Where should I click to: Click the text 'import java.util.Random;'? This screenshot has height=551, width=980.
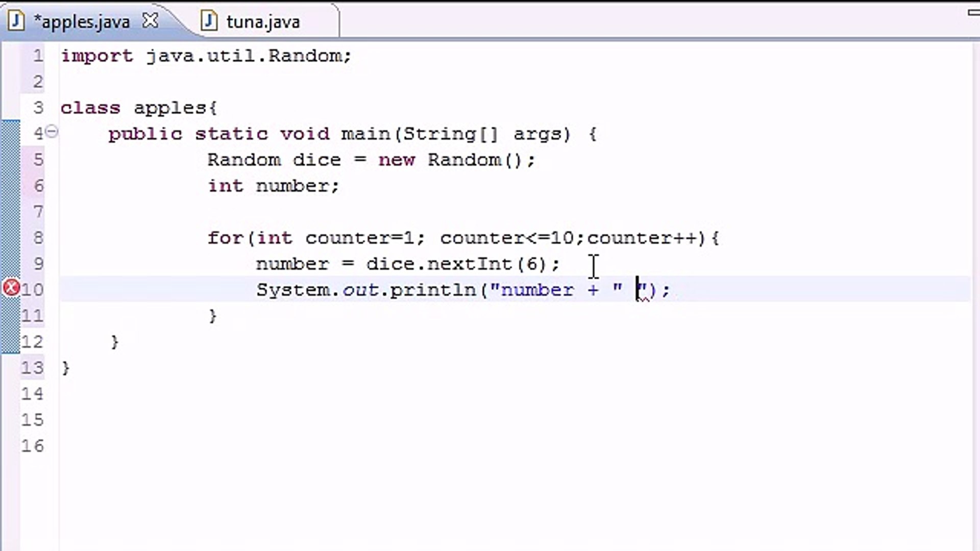click(206, 56)
